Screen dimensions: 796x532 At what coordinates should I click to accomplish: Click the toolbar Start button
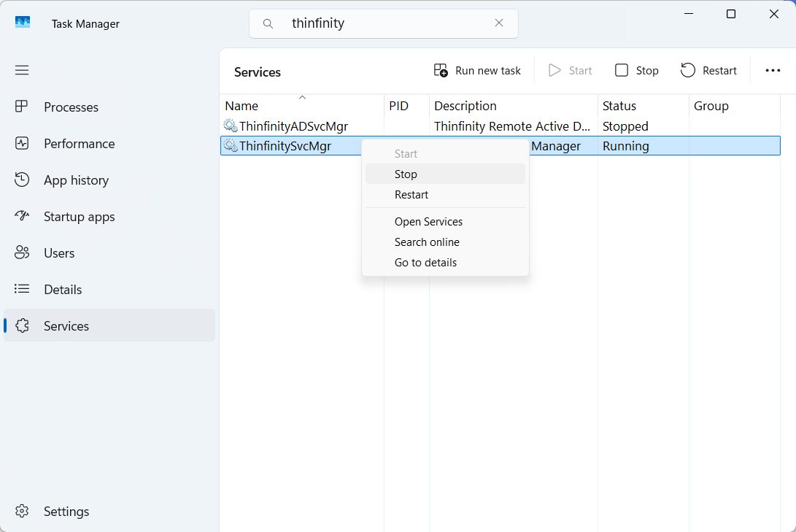tap(570, 71)
